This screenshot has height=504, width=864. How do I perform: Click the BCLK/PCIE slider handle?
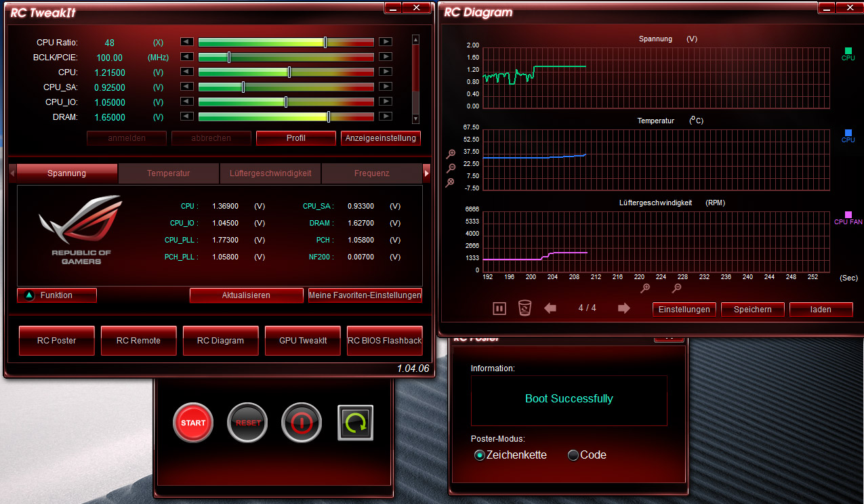click(229, 57)
